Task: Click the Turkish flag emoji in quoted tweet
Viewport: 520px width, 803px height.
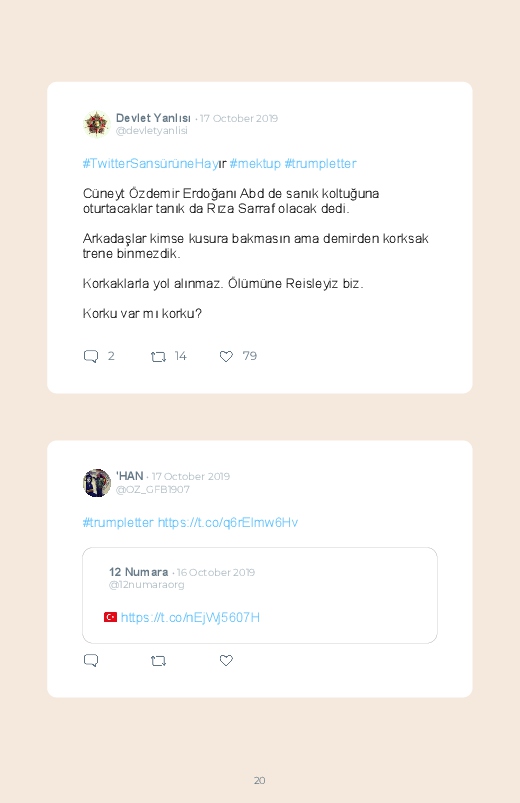Action: pos(110,617)
